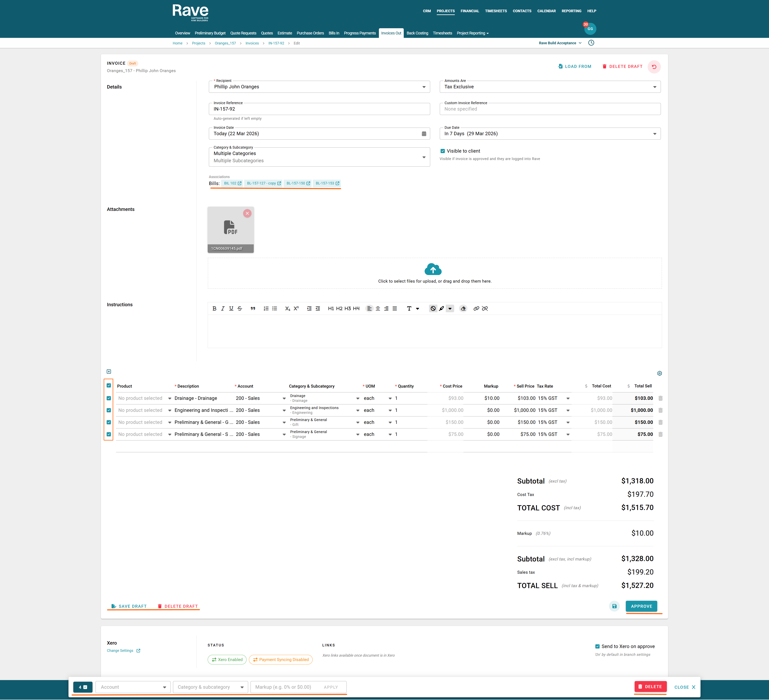Click the APPROVE button
Viewport: 769px width, 700px height.
641,606
